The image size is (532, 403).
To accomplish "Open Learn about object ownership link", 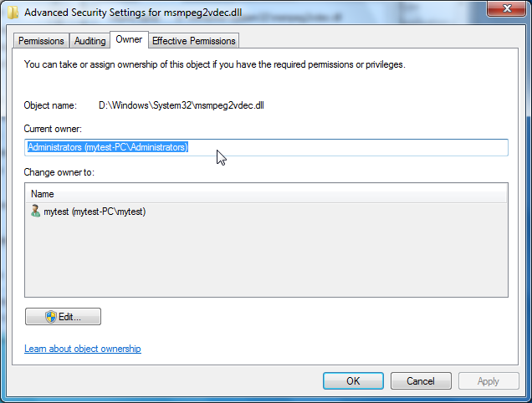I will tap(83, 349).
